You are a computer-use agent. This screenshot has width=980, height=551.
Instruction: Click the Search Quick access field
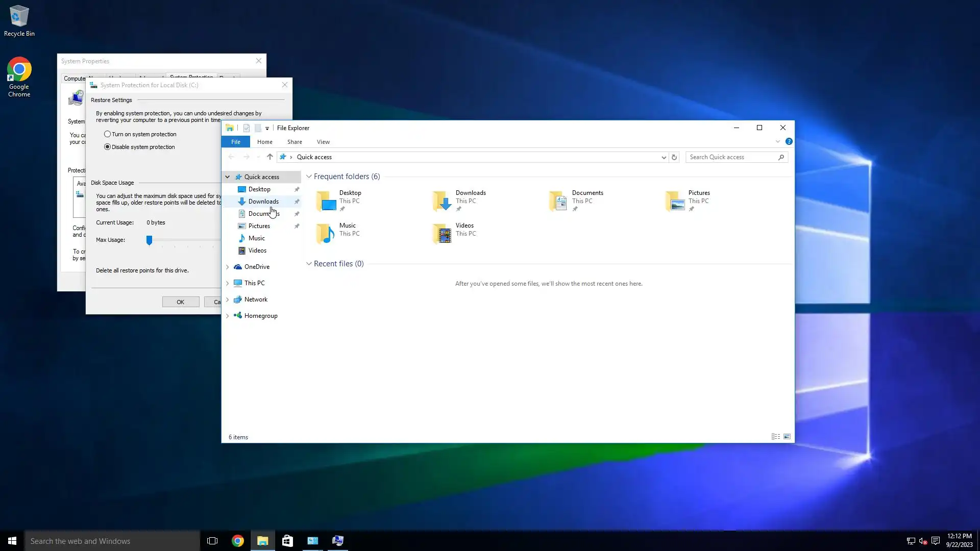pos(731,157)
